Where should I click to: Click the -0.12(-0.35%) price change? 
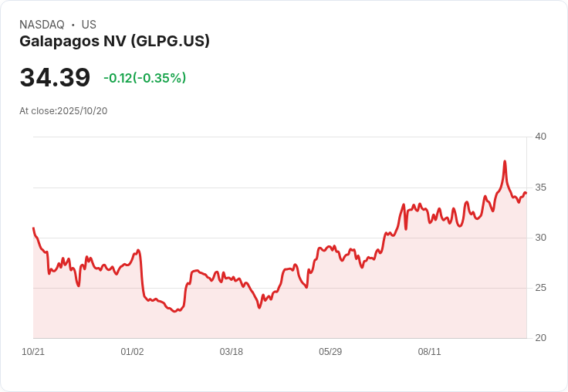145,78
